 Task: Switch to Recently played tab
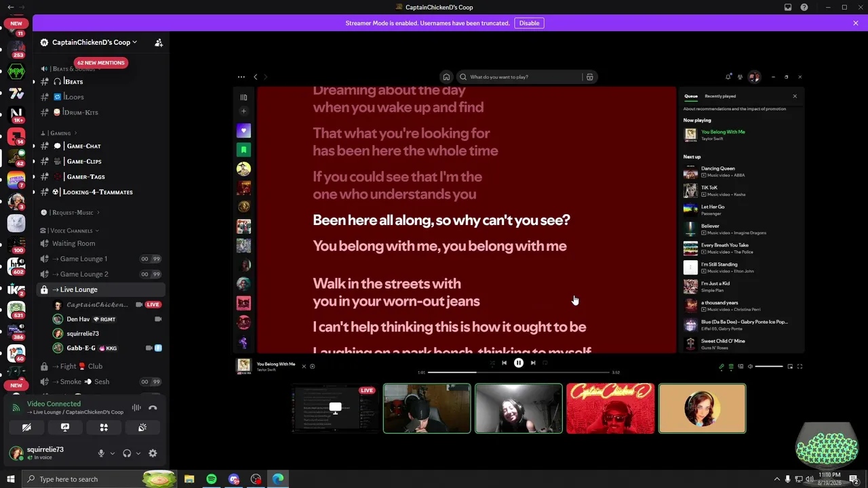pos(720,96)
